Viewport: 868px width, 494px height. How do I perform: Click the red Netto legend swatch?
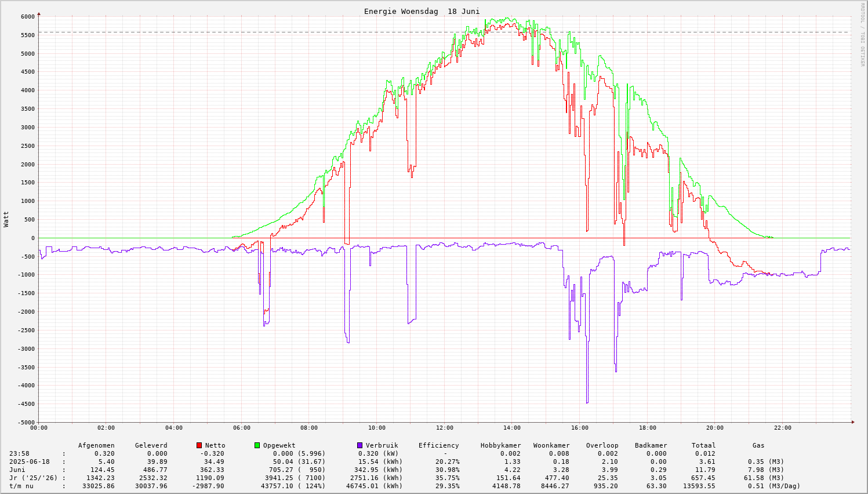pyautogui.click(x=199, y=445)
